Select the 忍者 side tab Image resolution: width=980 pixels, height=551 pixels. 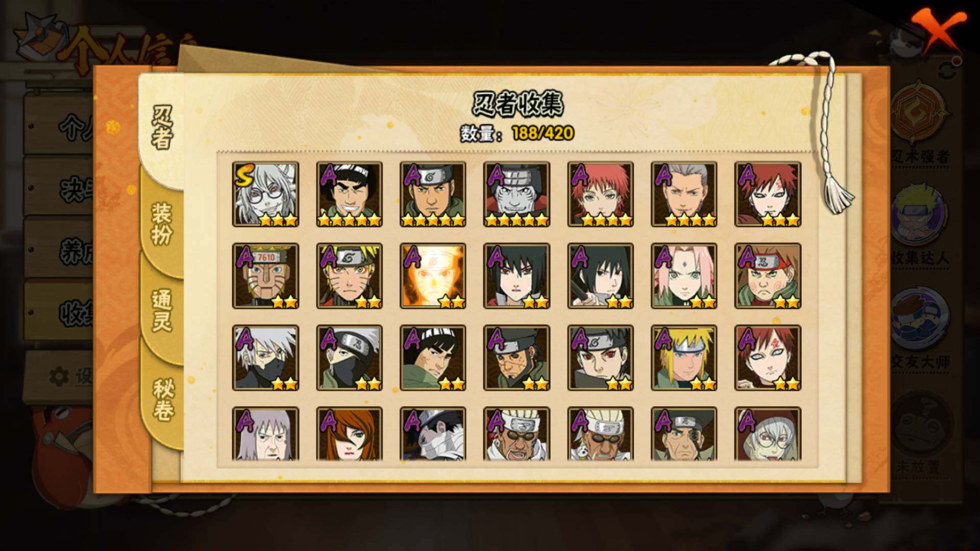coord(161,129)
